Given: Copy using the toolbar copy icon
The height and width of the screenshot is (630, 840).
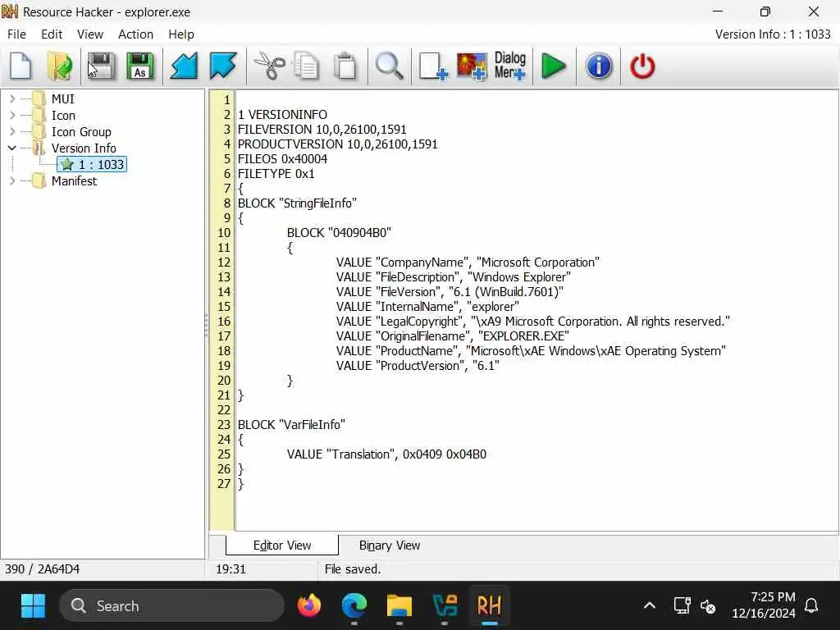Looking at the screenshot, I should coord(307,66).
